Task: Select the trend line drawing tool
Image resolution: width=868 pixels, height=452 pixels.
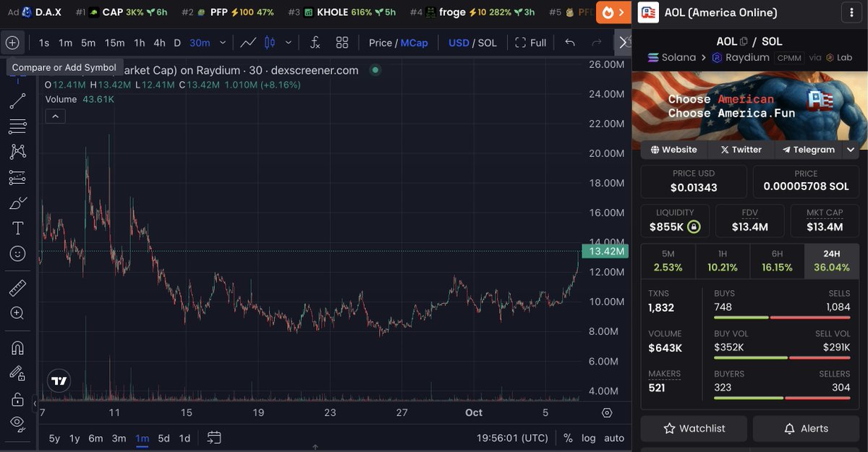Action: click(17, 101)
